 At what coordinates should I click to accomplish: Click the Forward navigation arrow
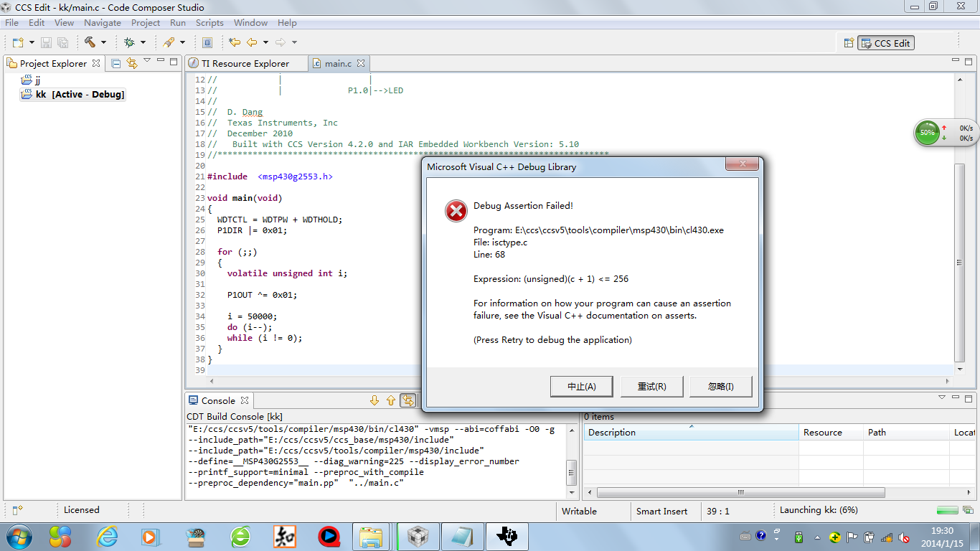tap(281, 42)
